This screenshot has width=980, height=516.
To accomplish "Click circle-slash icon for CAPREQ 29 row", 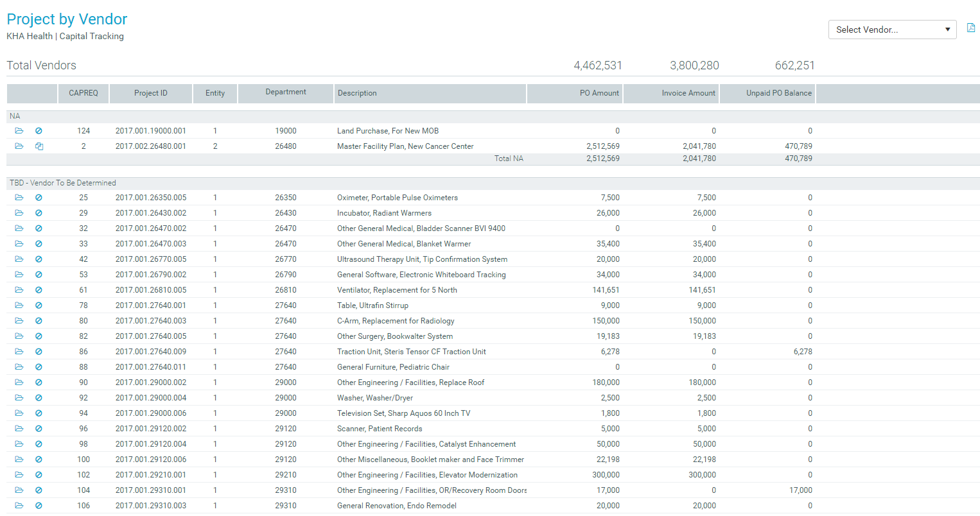I will pos(39,213).
